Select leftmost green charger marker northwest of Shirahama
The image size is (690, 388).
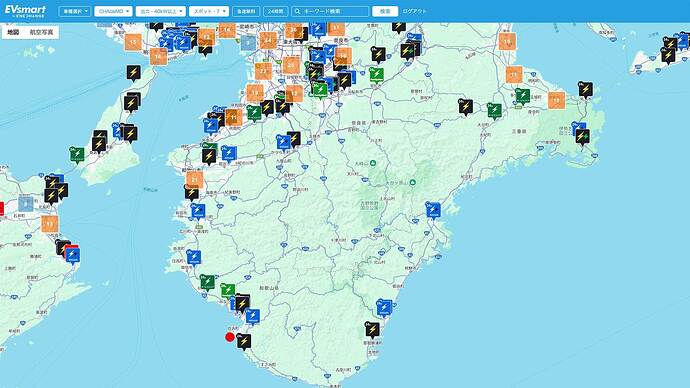tap(207, 282)
